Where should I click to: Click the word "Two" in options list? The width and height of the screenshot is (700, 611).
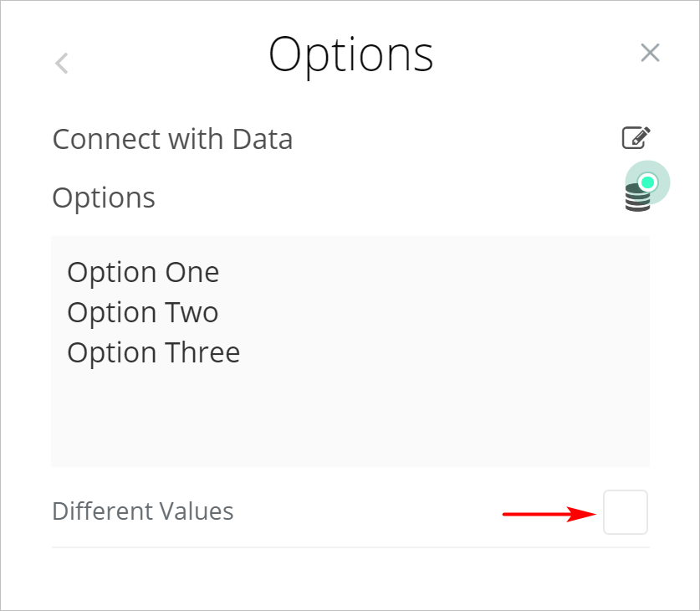click(190, 313)
